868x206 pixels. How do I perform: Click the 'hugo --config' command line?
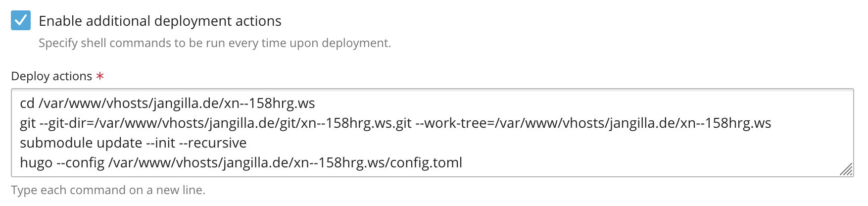[241, 162]
